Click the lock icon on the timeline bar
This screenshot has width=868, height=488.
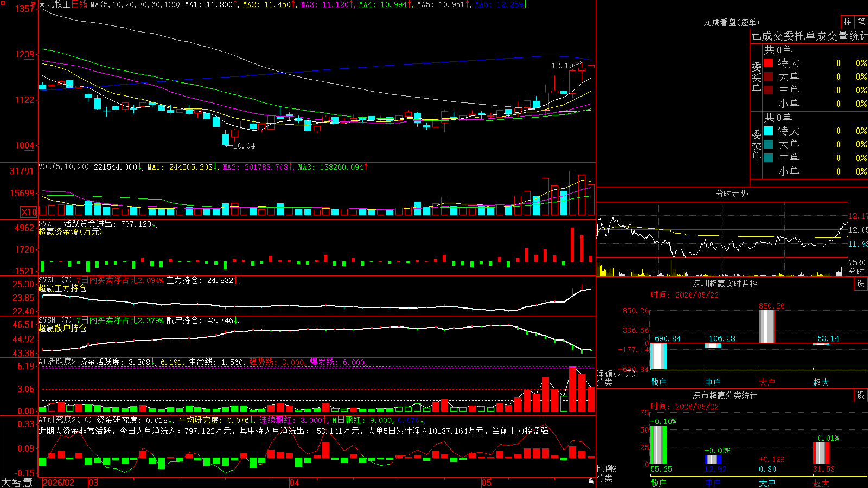tap(591, 481)
